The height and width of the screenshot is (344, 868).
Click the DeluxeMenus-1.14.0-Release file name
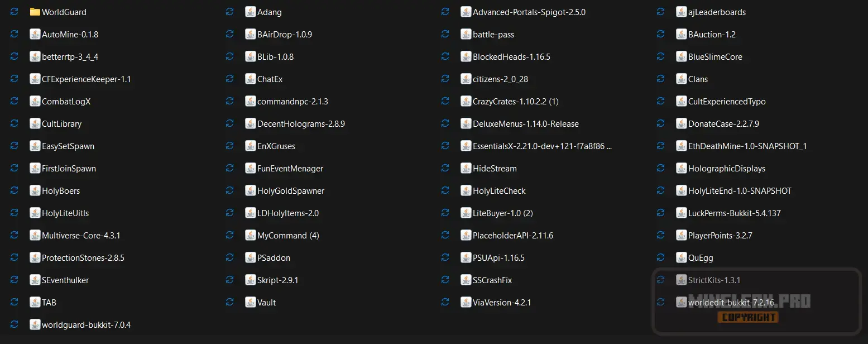coord(525,123)
